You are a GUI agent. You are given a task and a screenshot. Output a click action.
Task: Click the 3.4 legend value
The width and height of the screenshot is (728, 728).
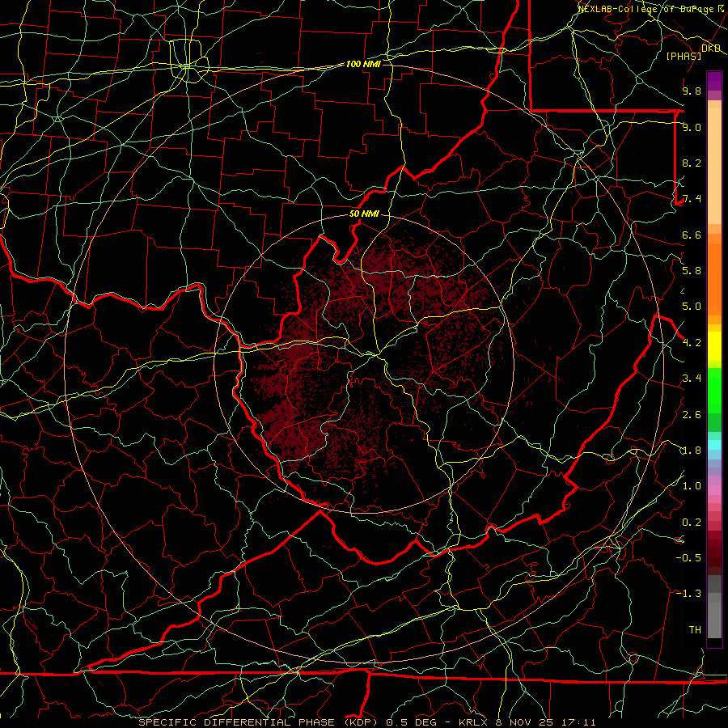tap(692, 379)
